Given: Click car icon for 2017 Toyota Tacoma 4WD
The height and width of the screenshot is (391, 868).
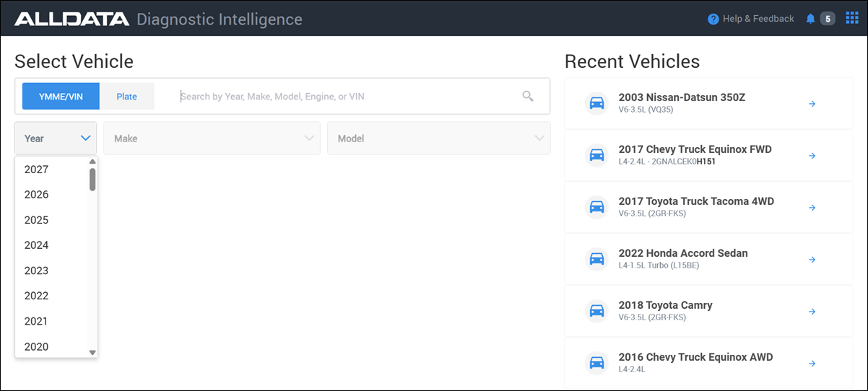Looking at the screenshot, I should pyautogui.click(x=597, y=208).
